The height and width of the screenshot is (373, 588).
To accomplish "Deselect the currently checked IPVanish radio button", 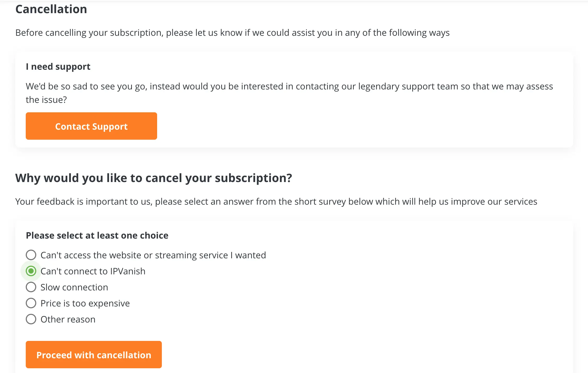I will 31,271.
